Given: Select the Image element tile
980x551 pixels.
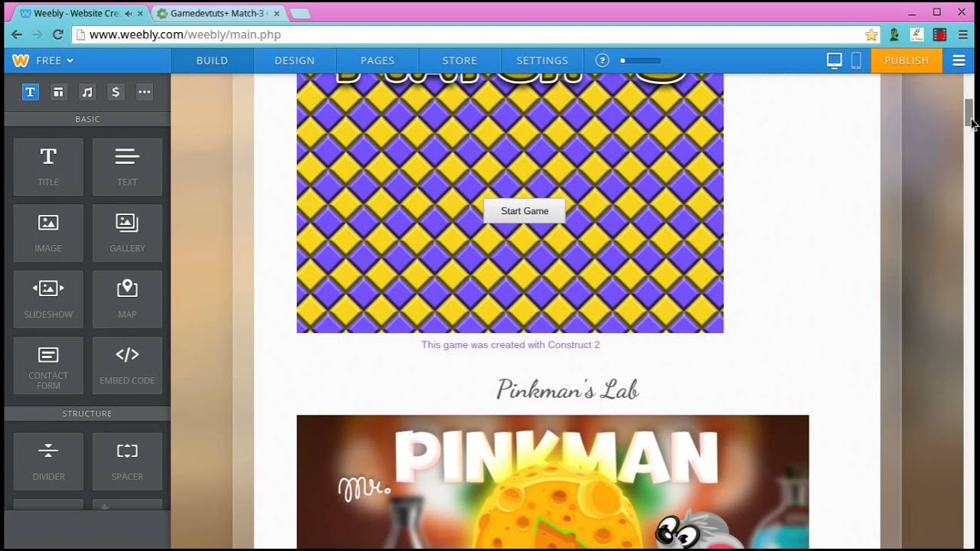Looking at the screenshot, I should pyautogui.click(x=48, y=233).
